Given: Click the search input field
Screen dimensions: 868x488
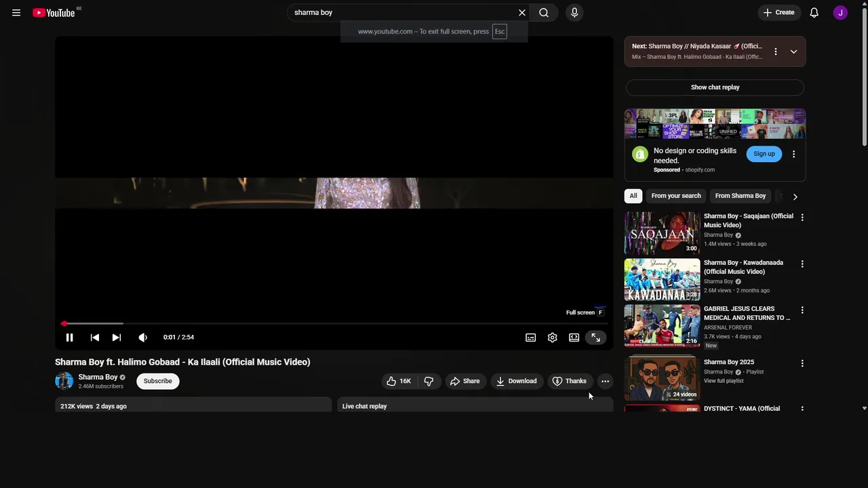Looking at the screenshot, I should pos(403,13).
